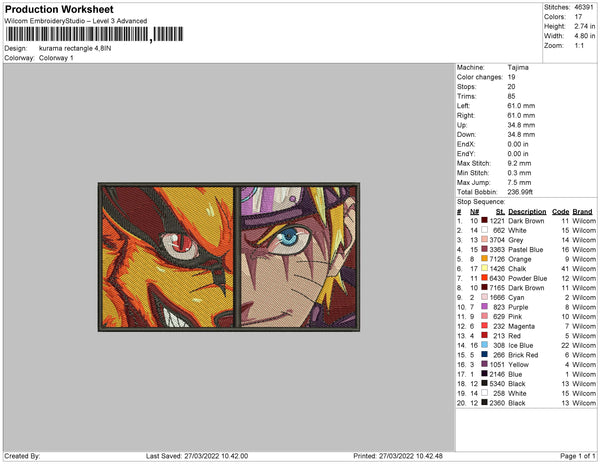Select the Zoom value 1:1
600x464 pixels.
[x=579, y=46]
